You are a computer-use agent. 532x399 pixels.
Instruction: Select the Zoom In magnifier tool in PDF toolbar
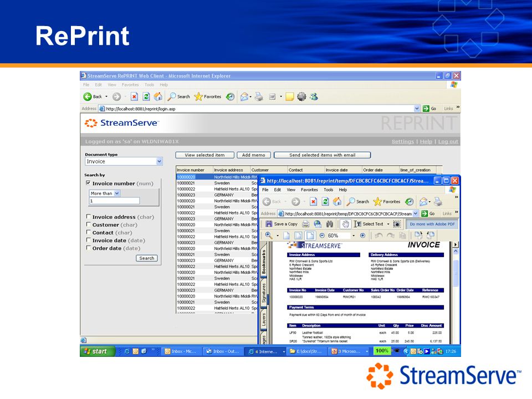pos(269,236)
